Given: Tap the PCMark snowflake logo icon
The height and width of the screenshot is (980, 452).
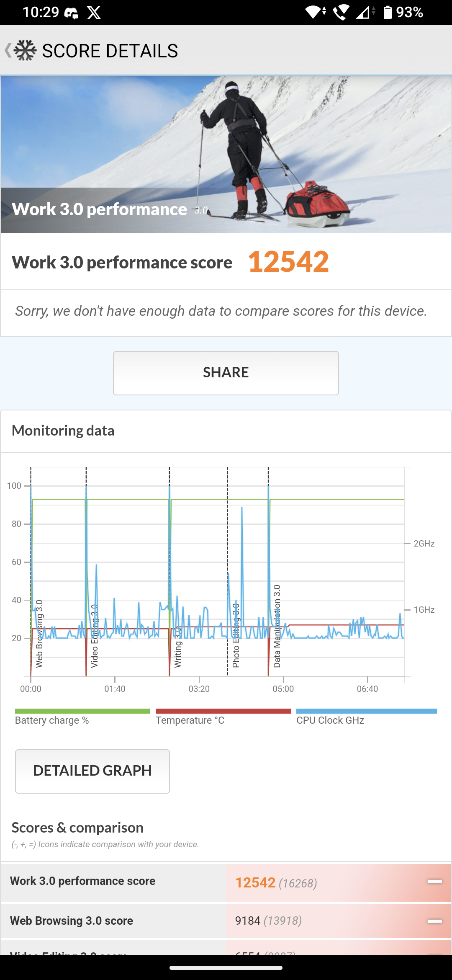Looking at the screenshot, I should (25, 50).
